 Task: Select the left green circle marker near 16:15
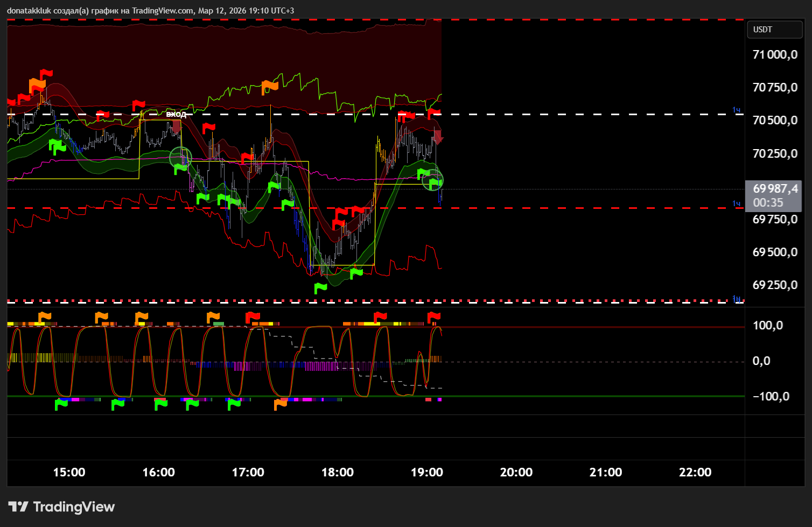180,157
